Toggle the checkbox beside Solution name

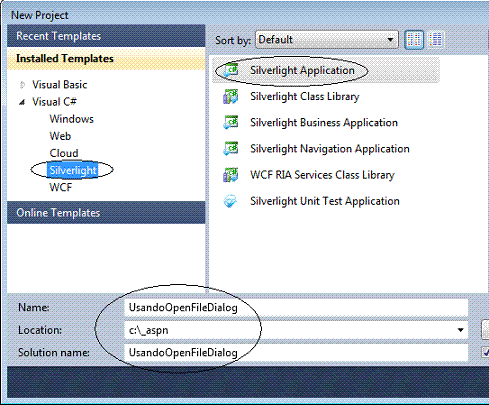(x=485, y=352)
